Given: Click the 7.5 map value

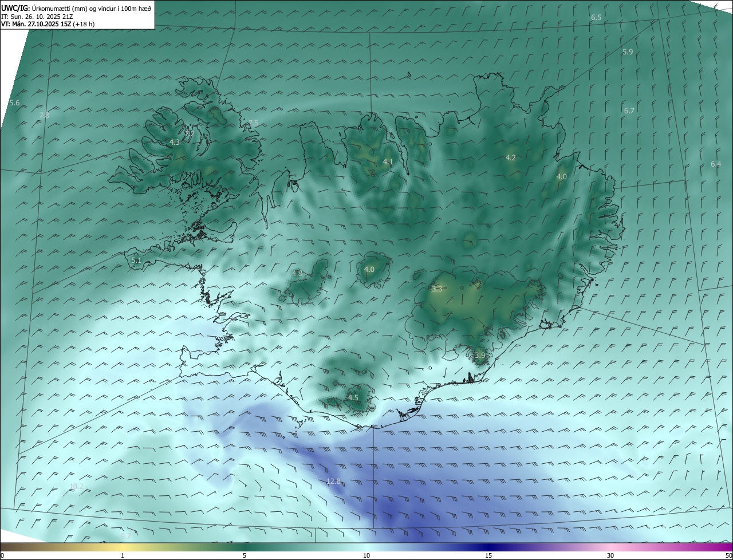Looking at the screenshot, I should coord(253,123).
